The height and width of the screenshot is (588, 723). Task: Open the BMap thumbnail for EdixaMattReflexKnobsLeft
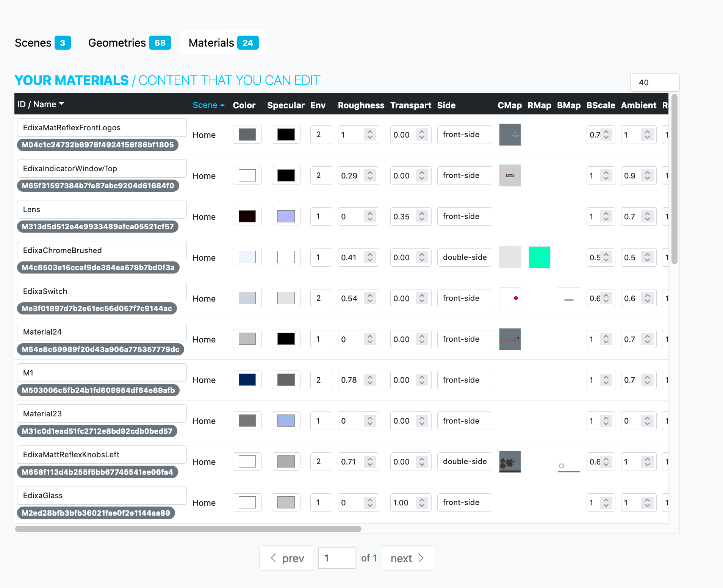coord(568,461)
